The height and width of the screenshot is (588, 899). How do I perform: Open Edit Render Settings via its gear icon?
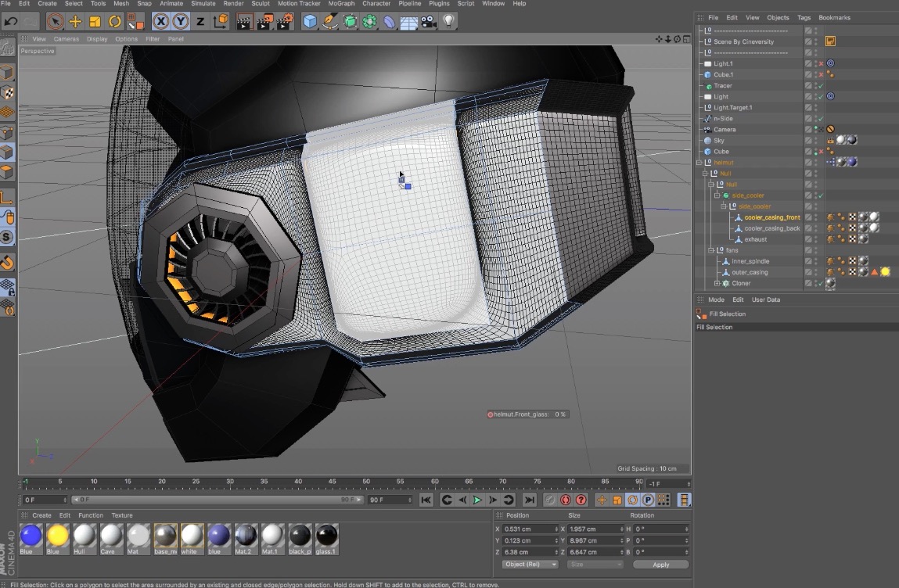[x=284, y=21]
